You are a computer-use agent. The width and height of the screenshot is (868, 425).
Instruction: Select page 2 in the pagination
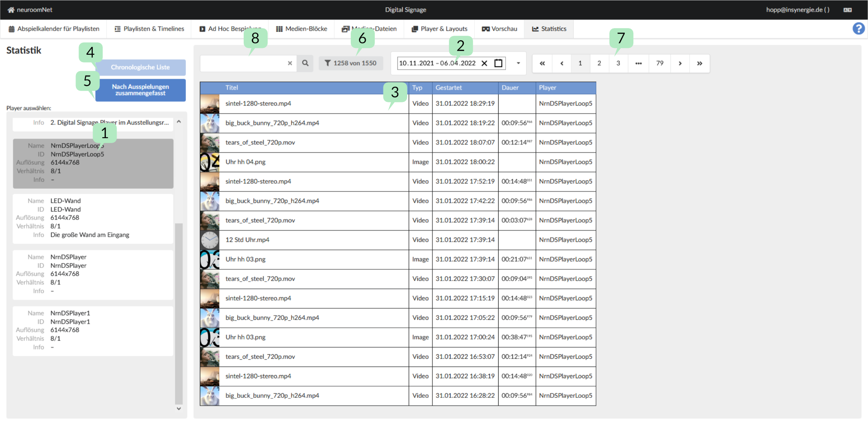tap(599, 63)
